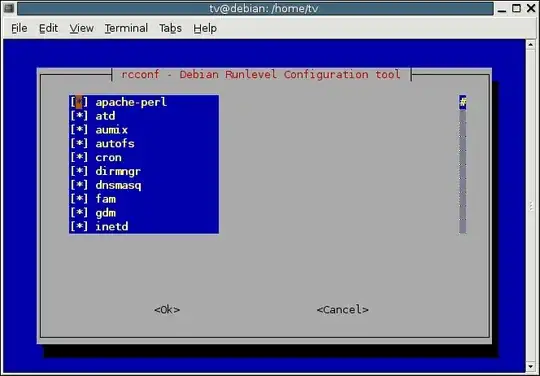
Task: Click the terminal scrollbar grip handle
Action: pyautogui.click(x=531, y=206)
